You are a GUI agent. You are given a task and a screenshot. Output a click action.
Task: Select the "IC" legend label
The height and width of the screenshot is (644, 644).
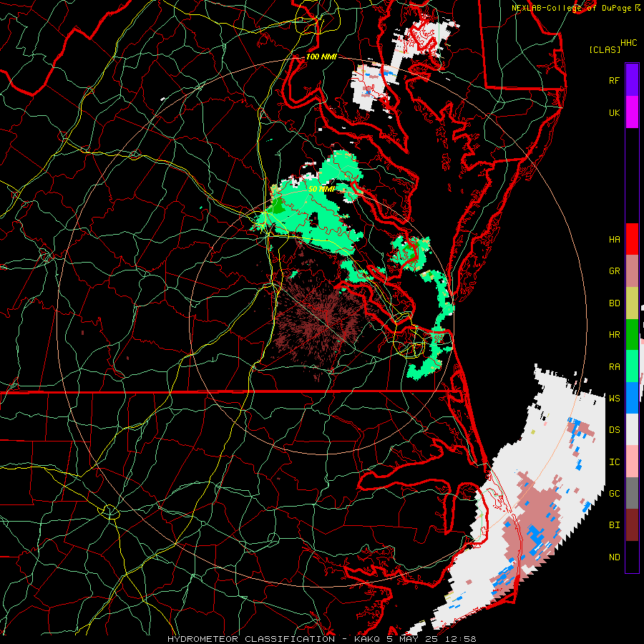[614, 462]
